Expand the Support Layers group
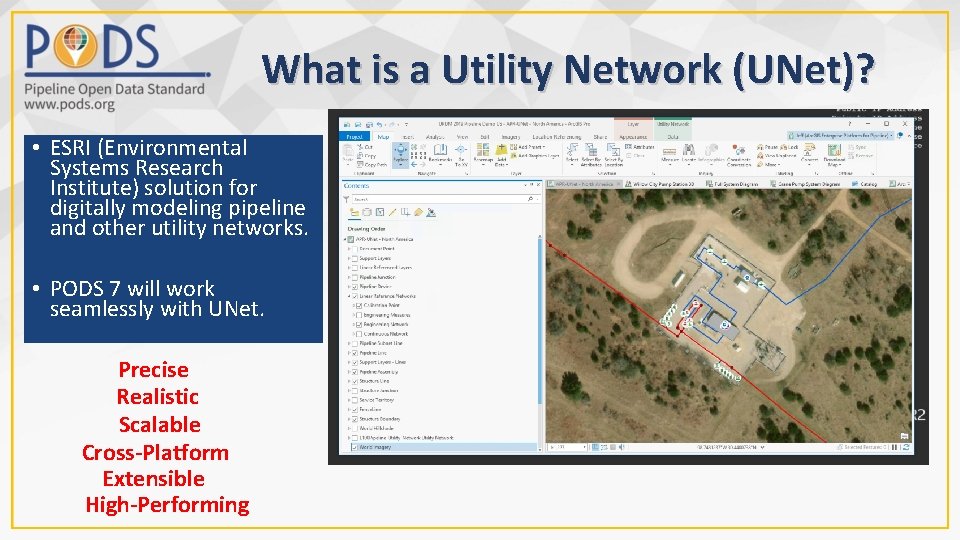This screenshot has width=960, height=540. (349, 258)
